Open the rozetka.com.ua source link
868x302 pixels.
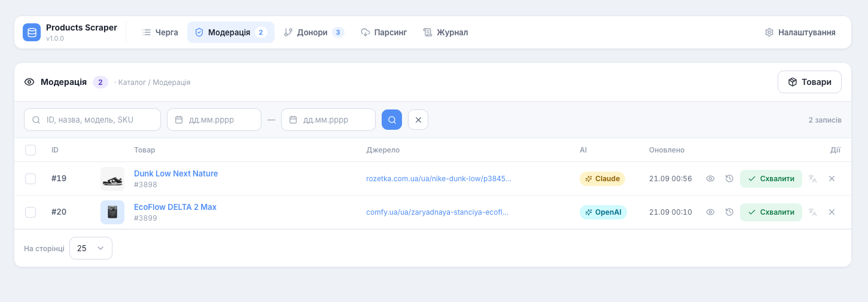438,179
